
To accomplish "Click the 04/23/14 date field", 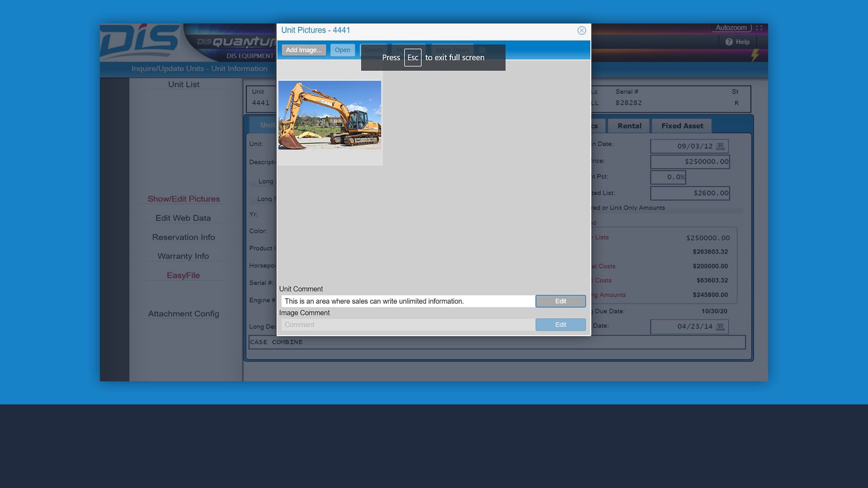I will tap(689, 326).
